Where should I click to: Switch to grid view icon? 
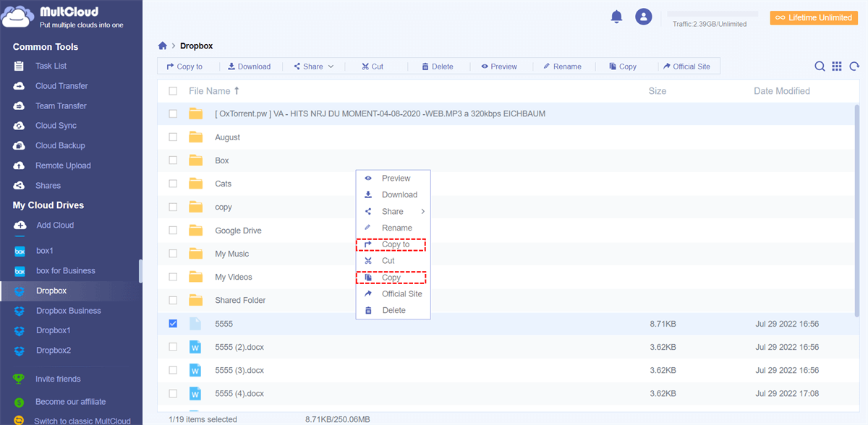(837, 66)
